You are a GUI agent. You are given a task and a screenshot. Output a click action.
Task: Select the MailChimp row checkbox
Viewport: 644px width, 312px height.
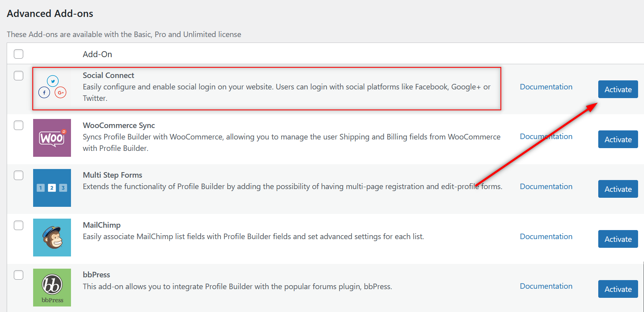[x=19, y=225]
